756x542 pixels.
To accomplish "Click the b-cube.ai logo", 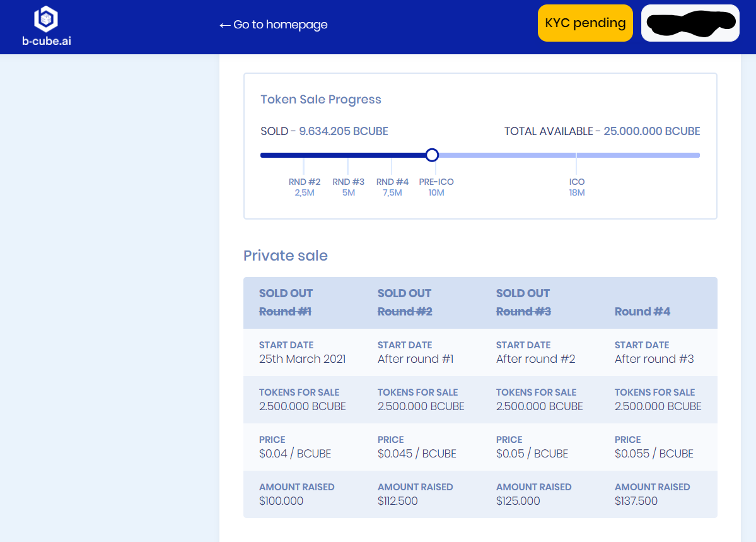I will tap(46, 26).
